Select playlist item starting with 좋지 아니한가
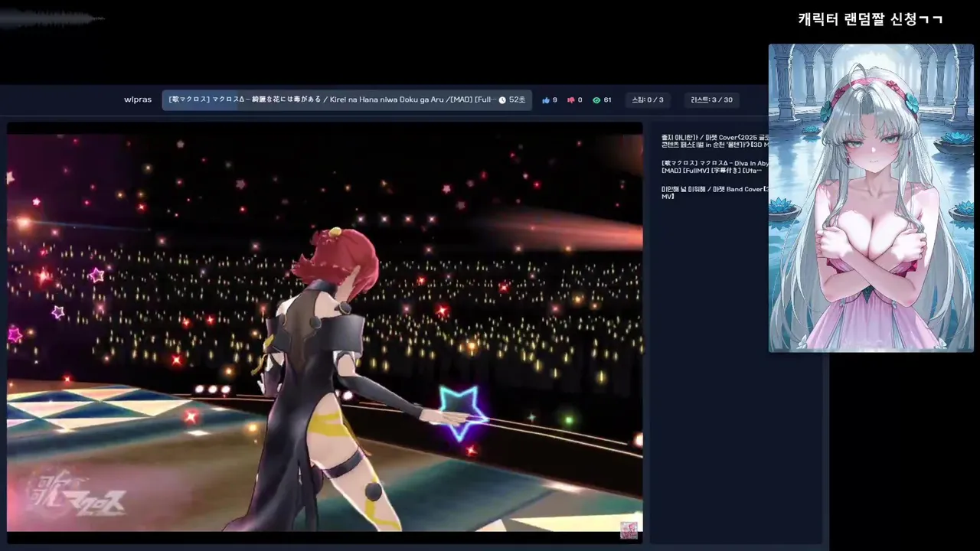Image resolution: width=980 pixels, height=551 pixels. point(715,141)
